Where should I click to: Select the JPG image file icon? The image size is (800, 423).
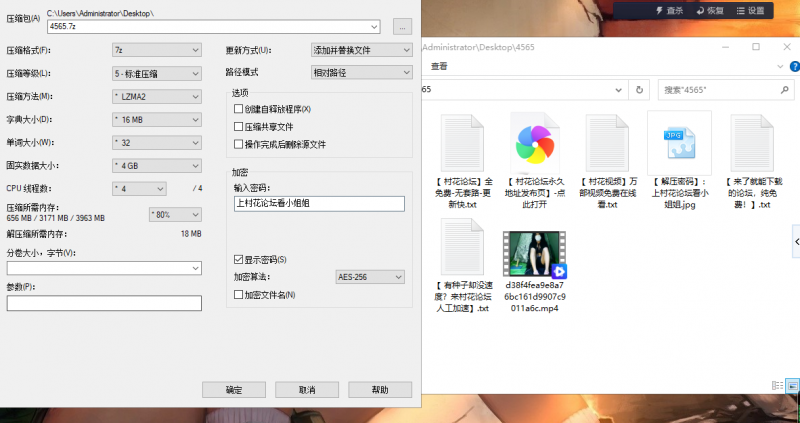[678, 144]
